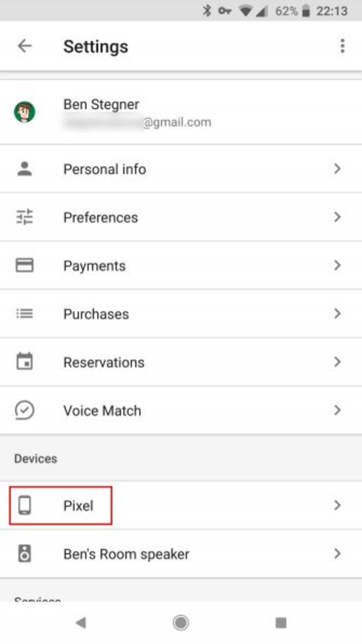Tap the Ben's Room speaker icon
362x644 pixels.
pyautogui.click(x=25, y=554)
